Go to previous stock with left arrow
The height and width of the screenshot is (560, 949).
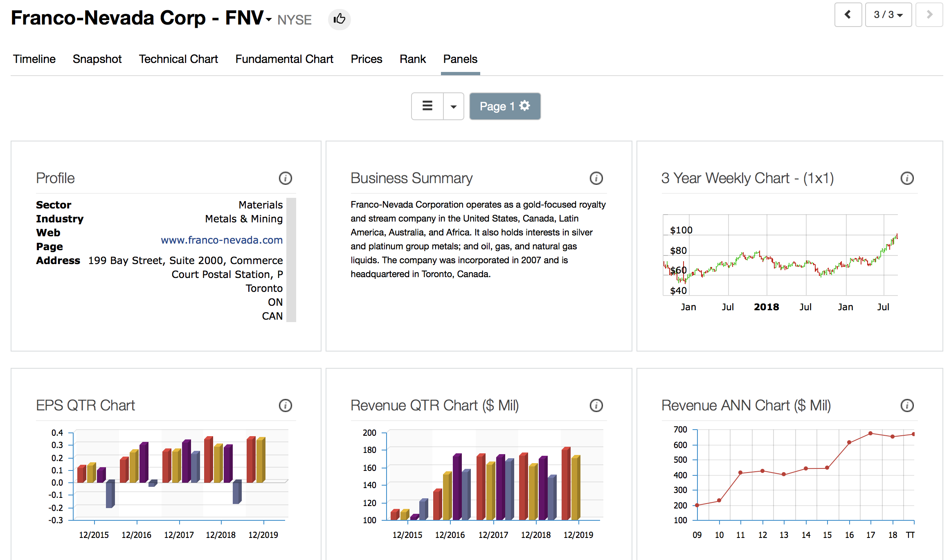[848, 15]
